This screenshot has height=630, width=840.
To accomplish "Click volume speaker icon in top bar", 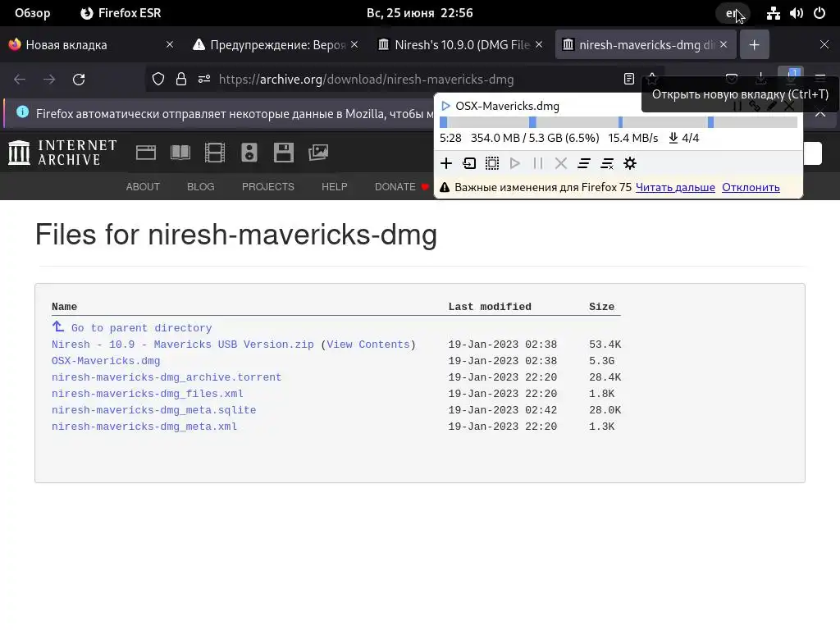I will coord(797,13).
